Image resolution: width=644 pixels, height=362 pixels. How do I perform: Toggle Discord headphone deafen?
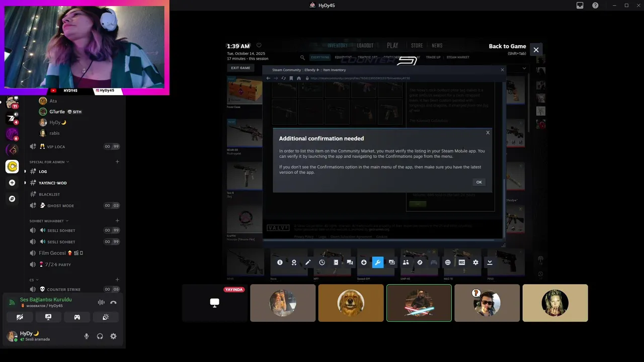(x=100, y=336)
